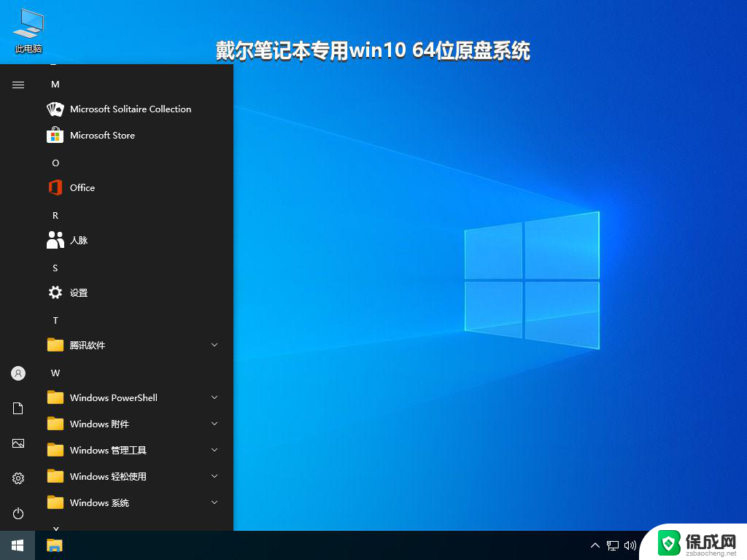747x560 pixels.
Task: Select the 'Windows PowerShell' label text
Action: [x=113, y=397]
